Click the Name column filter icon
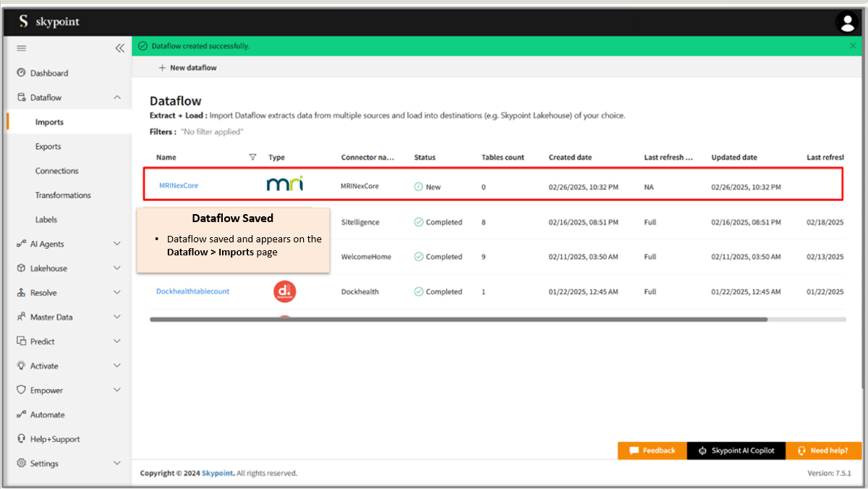Image resolution: width=868 pixels, height=489 pixels. pos(252,157)
